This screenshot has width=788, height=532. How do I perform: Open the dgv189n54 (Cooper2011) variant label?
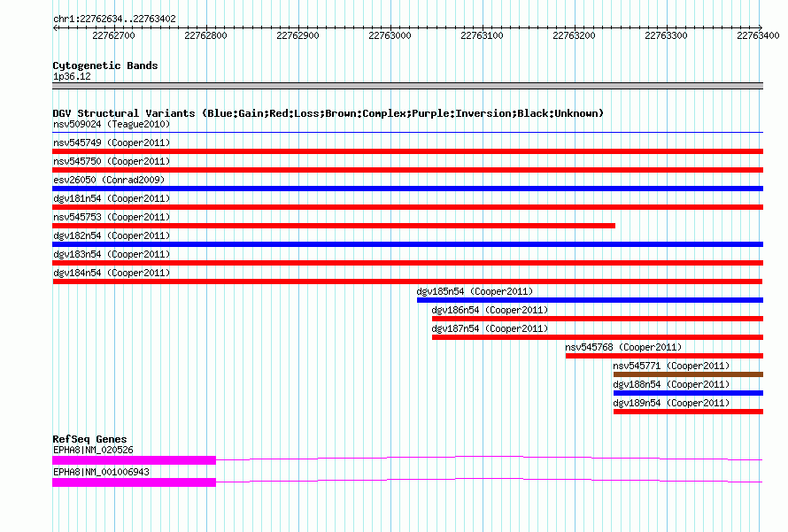pos(671,403)
